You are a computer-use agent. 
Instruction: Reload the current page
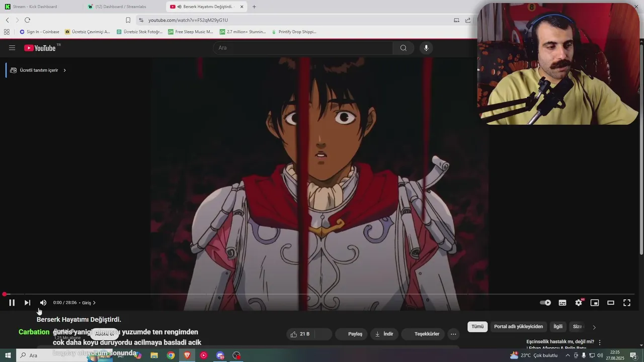point(27,20)
